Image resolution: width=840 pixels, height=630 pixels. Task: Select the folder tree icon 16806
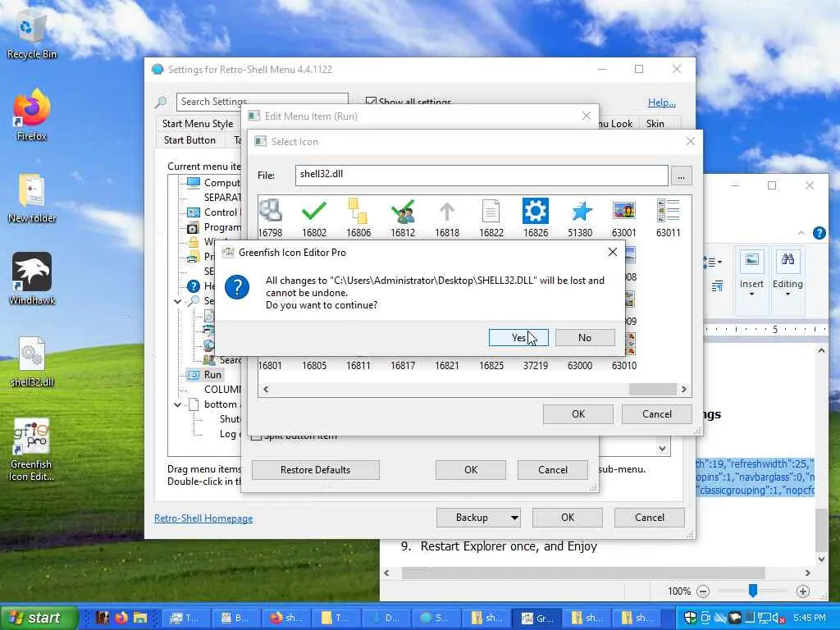[358, 217]
